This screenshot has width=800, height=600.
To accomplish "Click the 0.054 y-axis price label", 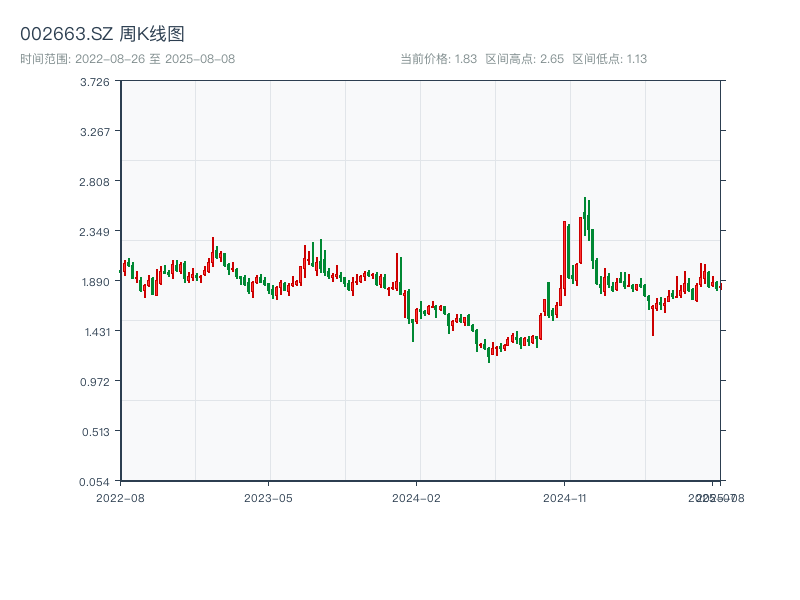I will click(95, 482).
